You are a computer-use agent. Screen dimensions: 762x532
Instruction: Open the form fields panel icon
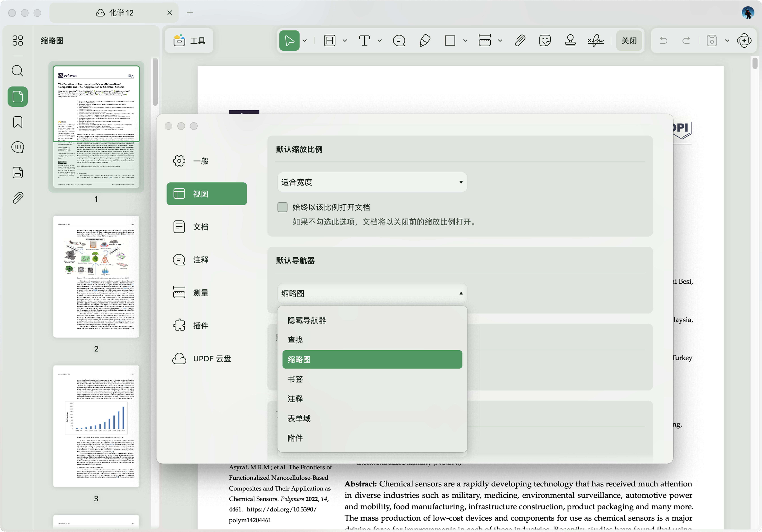(x=18, y=173)
